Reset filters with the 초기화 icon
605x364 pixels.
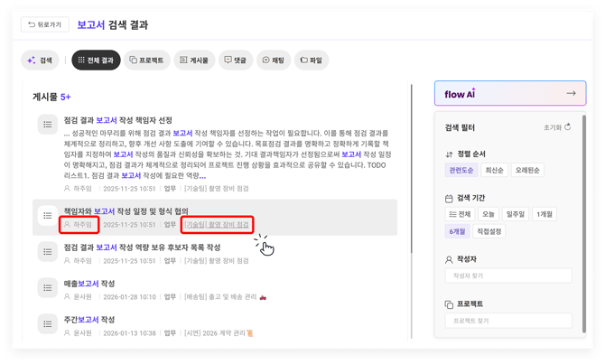point(557,128)
